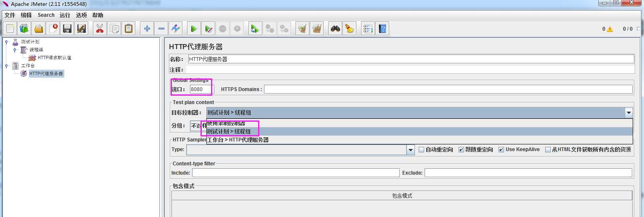This screenshot has height=217, width=644.
Task: Click the Cut scissors icon
Action: click(100, 29)
